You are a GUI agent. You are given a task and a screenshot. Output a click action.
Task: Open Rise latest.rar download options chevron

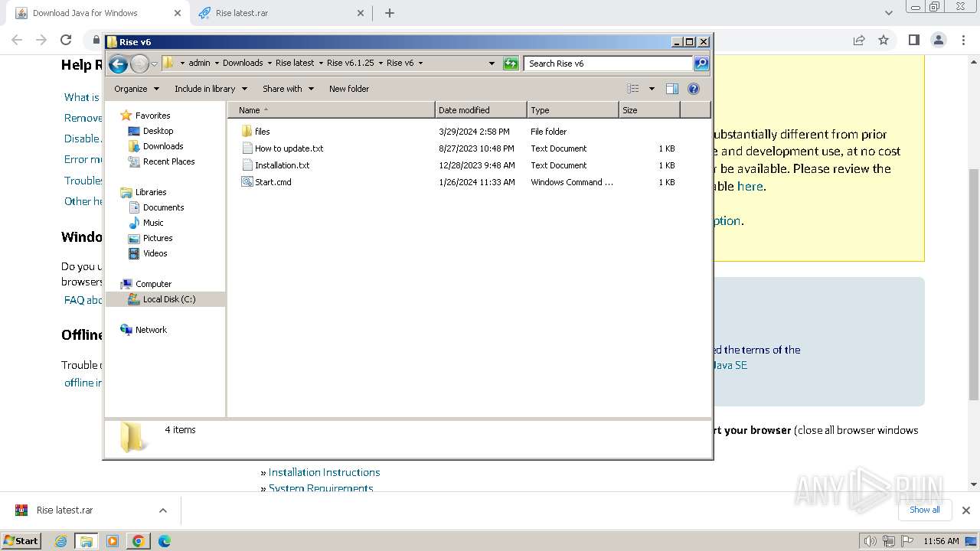(162, 510)
